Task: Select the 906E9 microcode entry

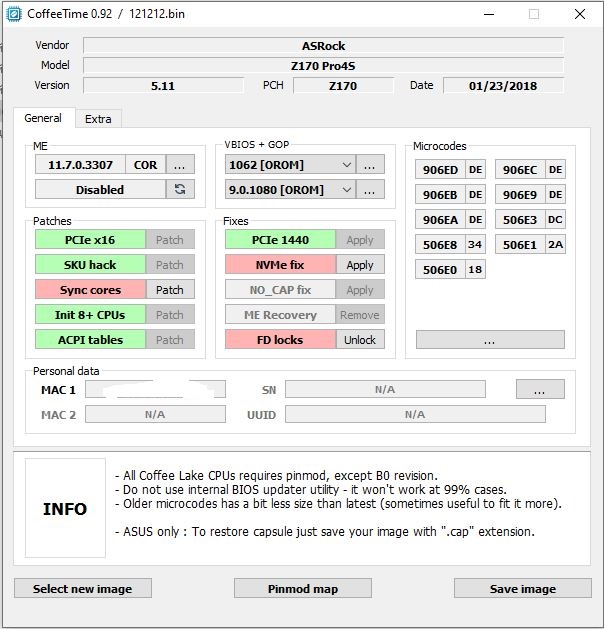Action: [520, 194]
